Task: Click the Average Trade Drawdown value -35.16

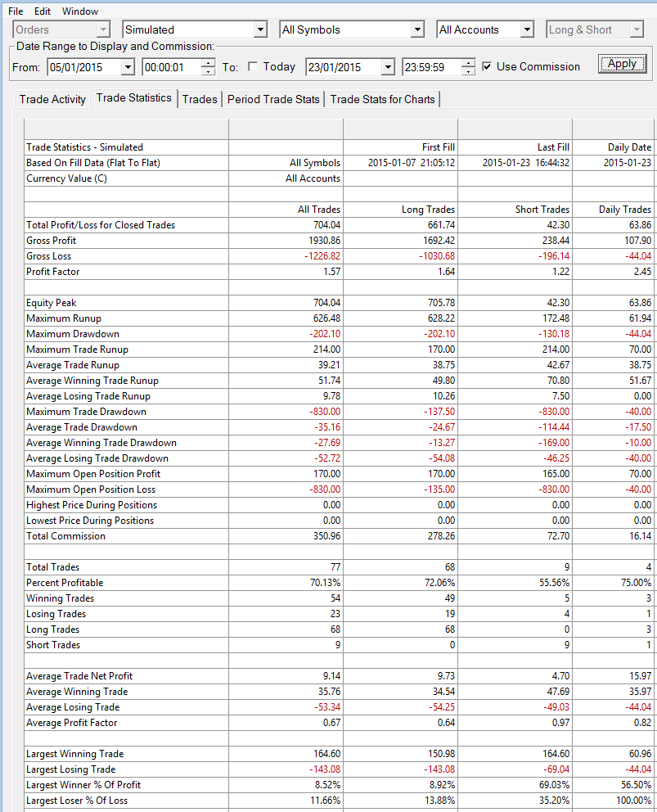Action: pyautogui.click(x=327, y=426)
